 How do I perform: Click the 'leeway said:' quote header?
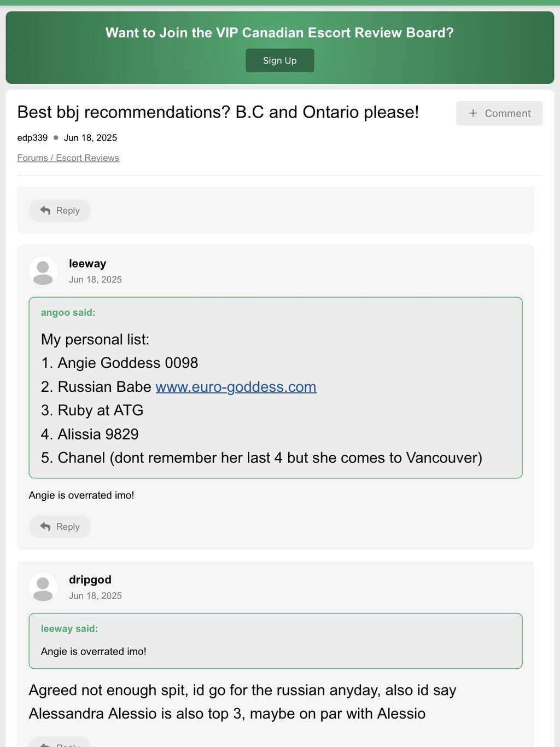[x=69, y=629]
